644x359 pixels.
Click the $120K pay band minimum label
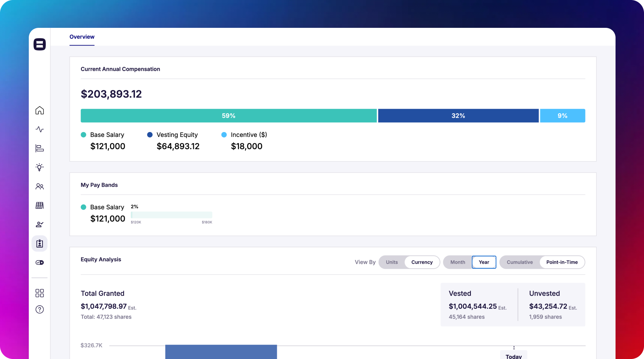tap(136, 222)
